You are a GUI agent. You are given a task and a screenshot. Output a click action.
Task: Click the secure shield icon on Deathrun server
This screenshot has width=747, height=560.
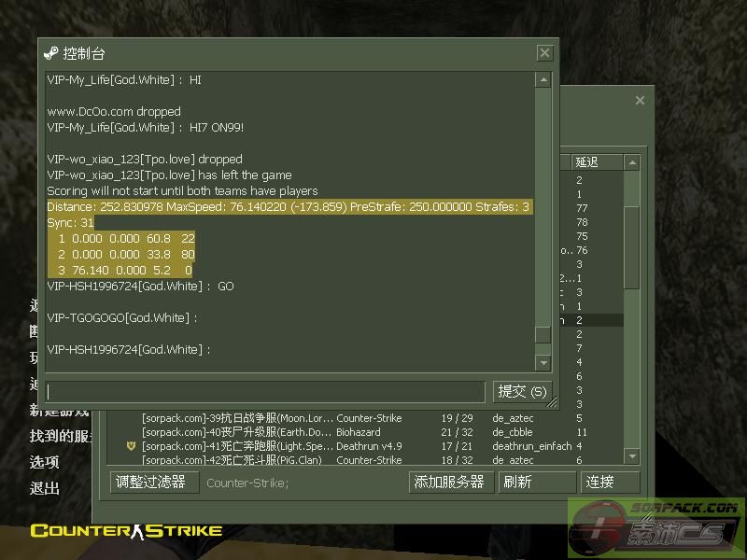point(132,447)
